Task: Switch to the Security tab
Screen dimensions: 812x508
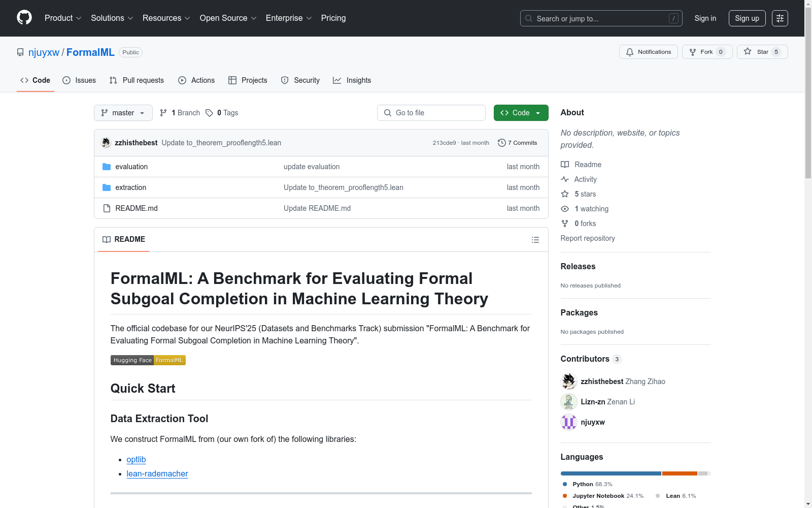Action: point(300,80)
